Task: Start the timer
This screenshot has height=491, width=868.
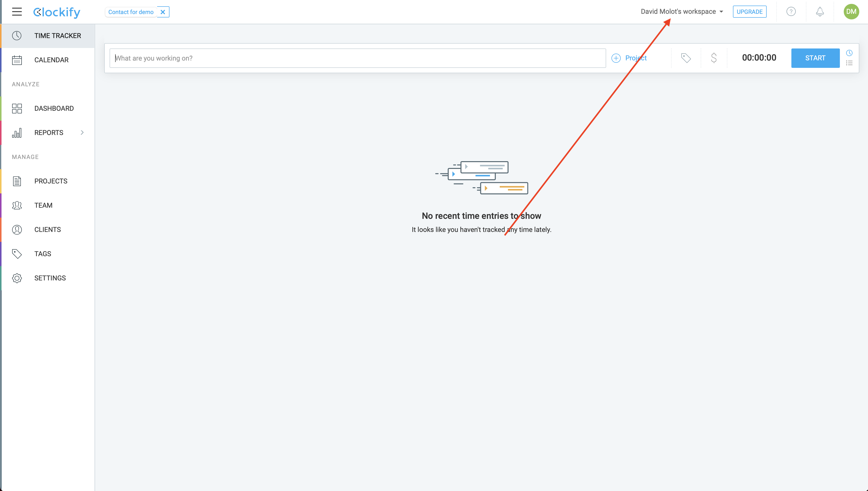Action: point(815,58)
